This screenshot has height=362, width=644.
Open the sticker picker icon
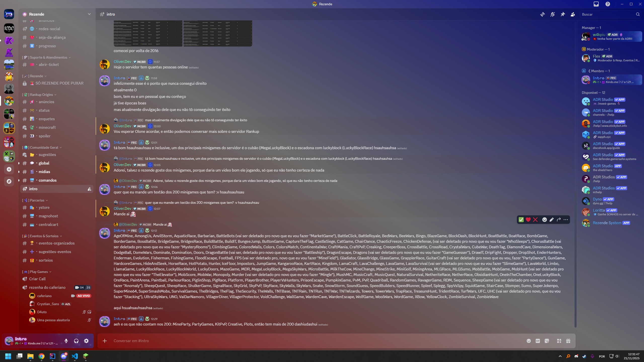click(x=547, y=341)
